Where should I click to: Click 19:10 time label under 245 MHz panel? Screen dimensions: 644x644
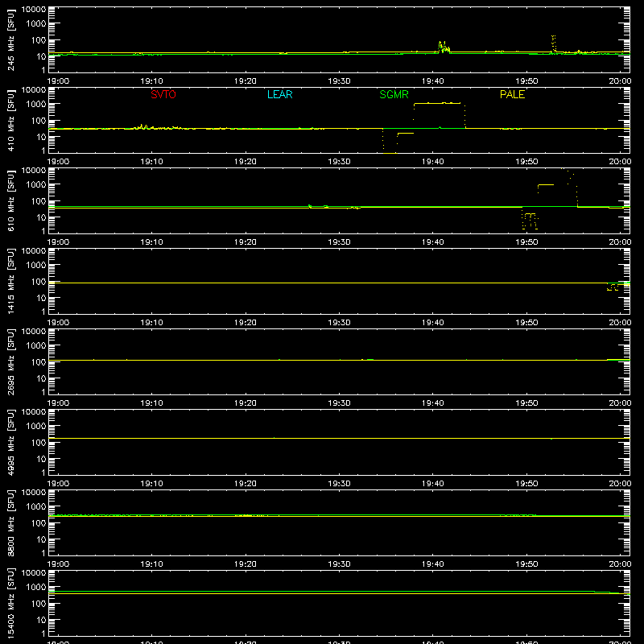pyautogui.click(x=151, y=81)
